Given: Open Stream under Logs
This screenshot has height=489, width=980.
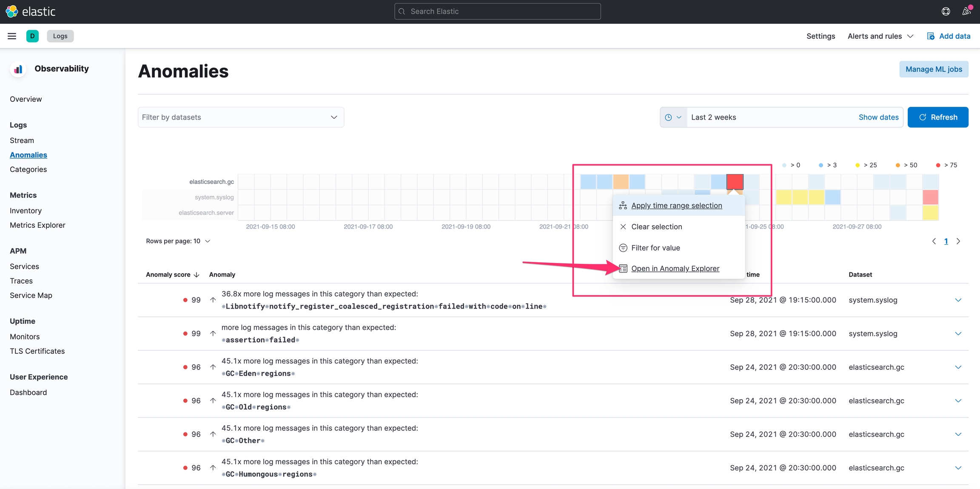Looking at the screenshot, I should pyautogui.click(x=22, y=140).
